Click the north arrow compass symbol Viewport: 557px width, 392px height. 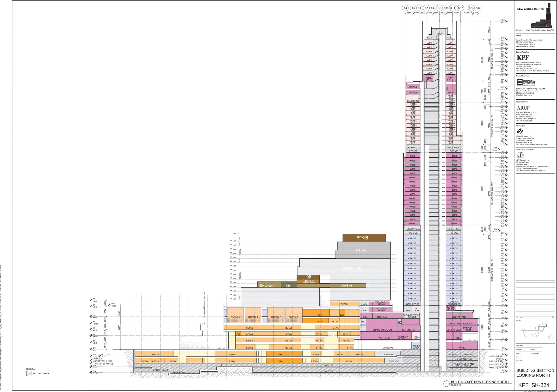[x=551, y=337]
